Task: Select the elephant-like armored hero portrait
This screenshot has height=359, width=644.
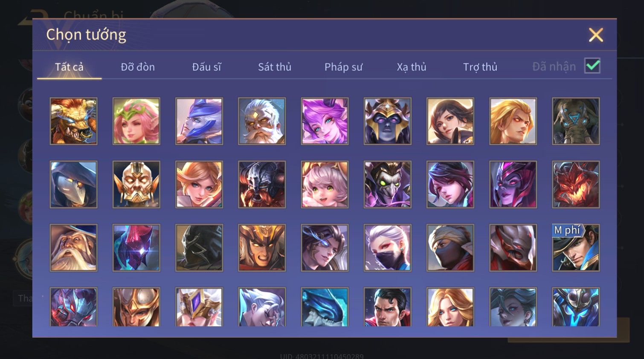Action: click(x=576, y=122)
